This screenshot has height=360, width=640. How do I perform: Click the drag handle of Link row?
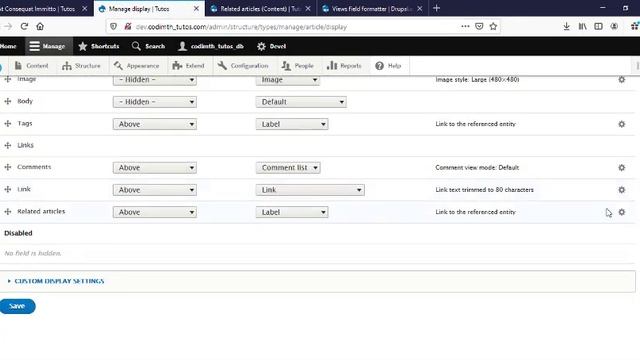[x=8, y=189]
